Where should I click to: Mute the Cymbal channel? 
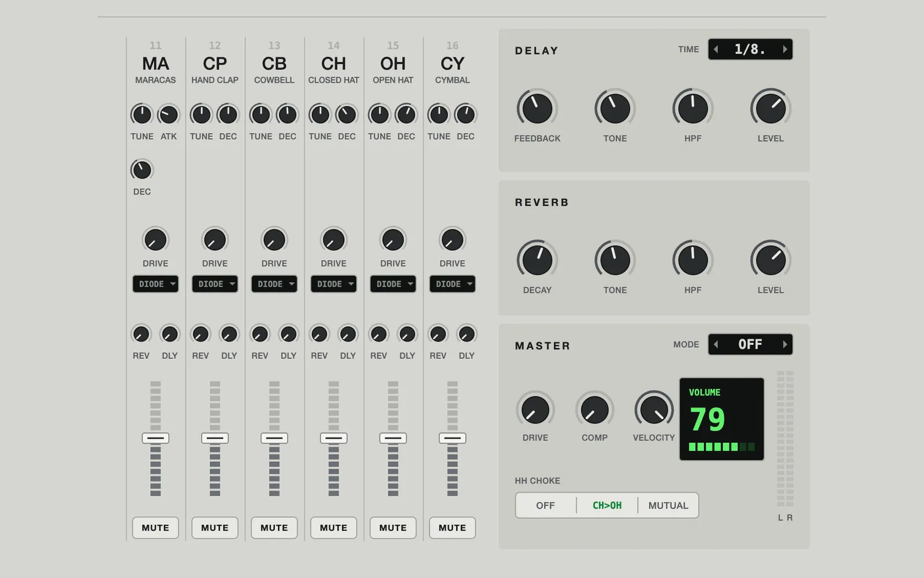(x=452, y=528)
